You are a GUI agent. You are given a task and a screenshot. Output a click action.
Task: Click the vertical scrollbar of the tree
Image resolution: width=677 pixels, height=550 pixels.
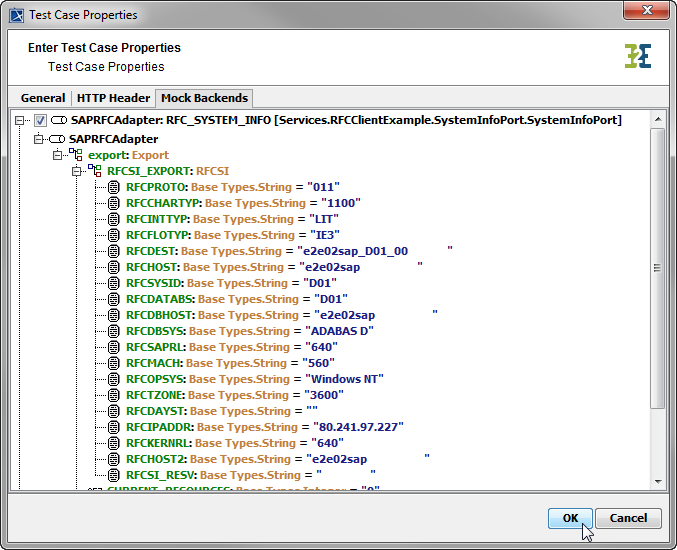[657, 270]
